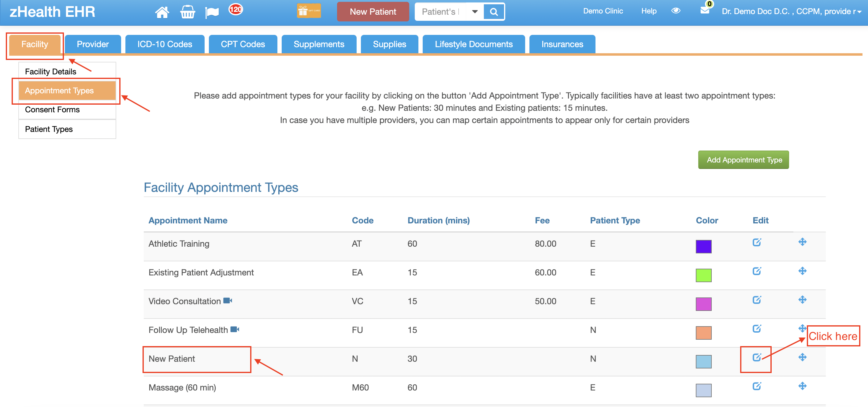Click the Appointment Name column header
Screen dimensions: 868x407
pos(188,221)
